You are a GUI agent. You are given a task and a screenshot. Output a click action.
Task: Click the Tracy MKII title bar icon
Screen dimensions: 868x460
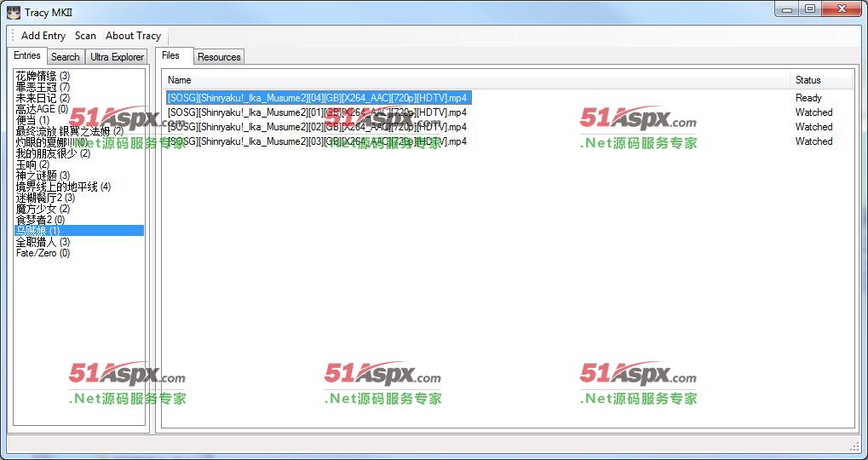[x=14, y=12]
